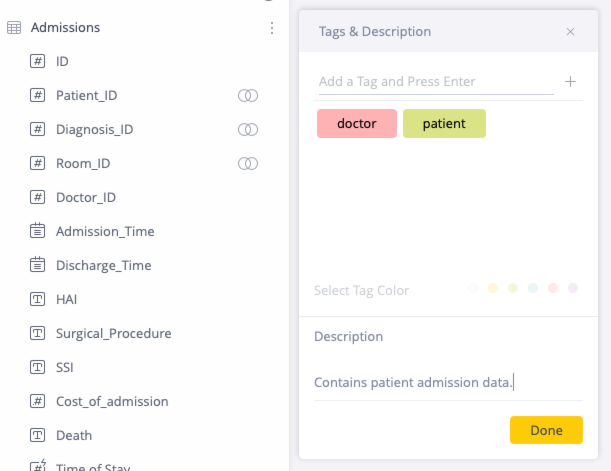
Task: Click the join icon beside Patient_ID
Action: click(248, 95)
